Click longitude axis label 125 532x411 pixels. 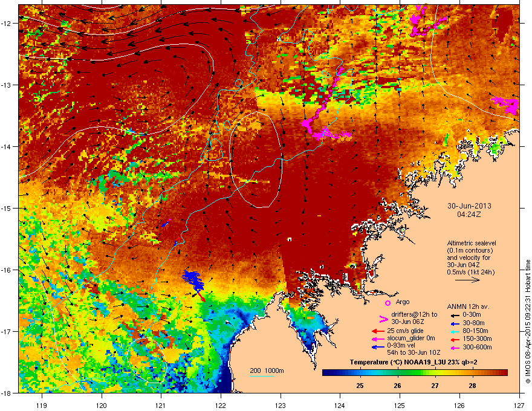click(400, 405)
